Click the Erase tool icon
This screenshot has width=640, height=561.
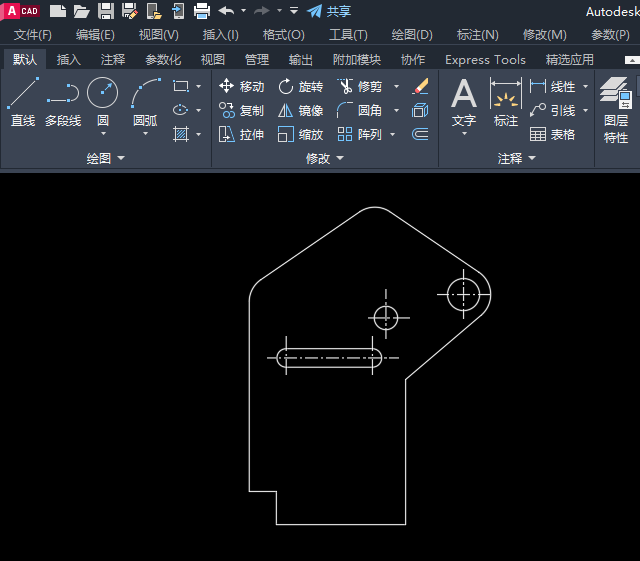[x=420, y=86]
